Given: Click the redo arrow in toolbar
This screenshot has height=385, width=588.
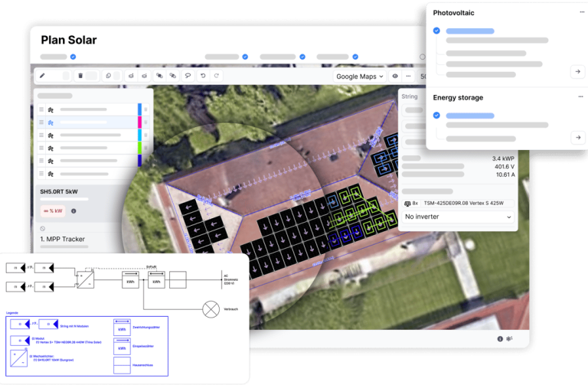Looking at the screenshot, I should (x=217, y=76).
